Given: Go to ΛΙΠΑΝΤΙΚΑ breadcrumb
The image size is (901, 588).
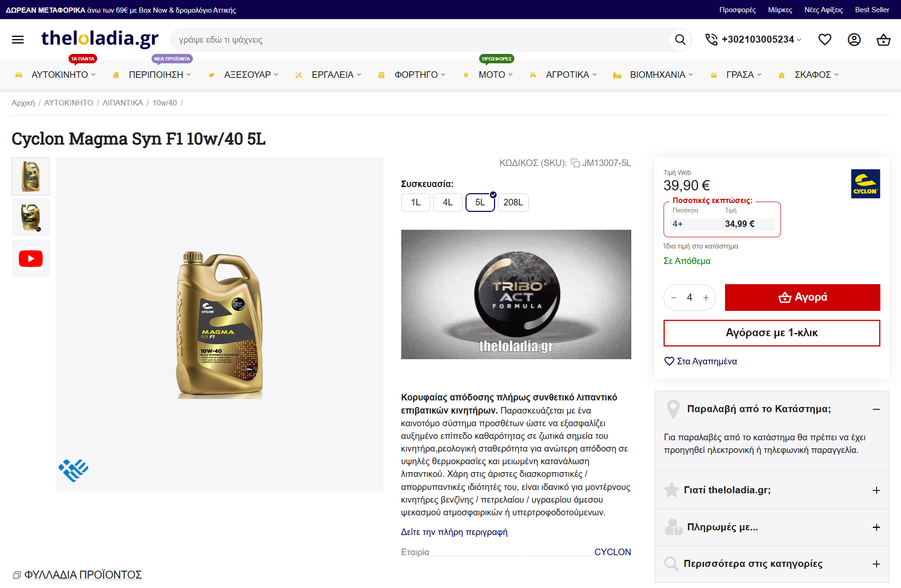Looking at the screenshot, I should coord(122,103).
